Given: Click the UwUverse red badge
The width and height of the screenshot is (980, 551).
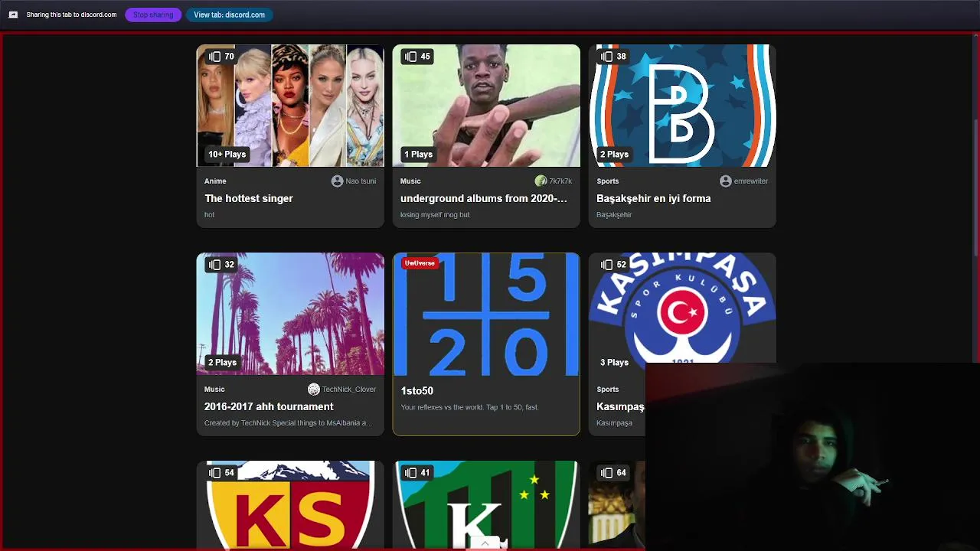Looking at the screenshot, I should tap(420, 263).
